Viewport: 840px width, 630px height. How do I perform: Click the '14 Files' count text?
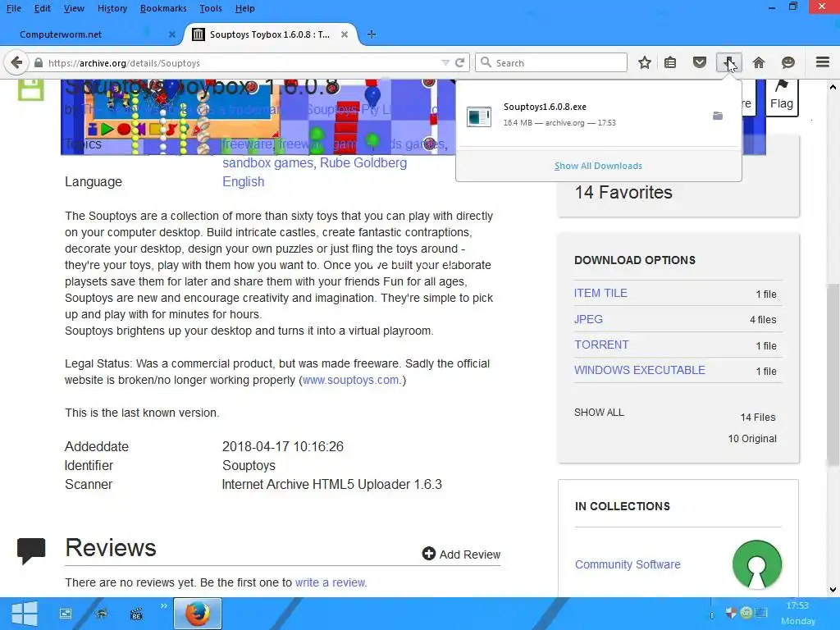[x=758, y=418]
